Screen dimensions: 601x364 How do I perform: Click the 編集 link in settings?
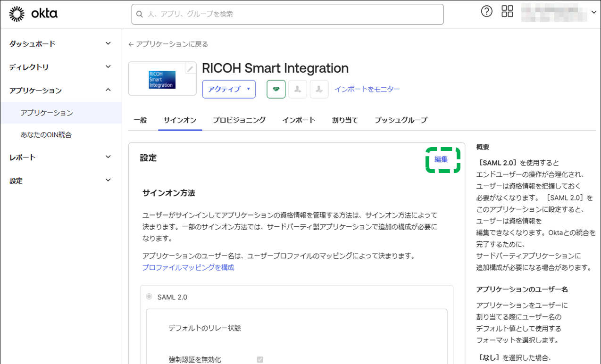pos(441,159)
